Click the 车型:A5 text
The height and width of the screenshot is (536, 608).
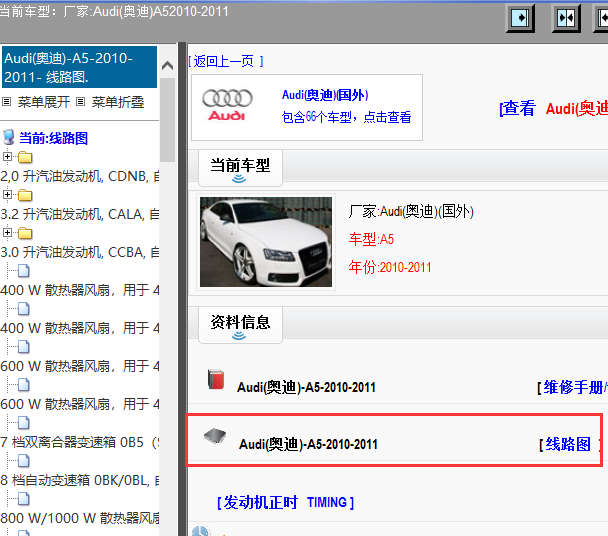[x=371, y=239]
